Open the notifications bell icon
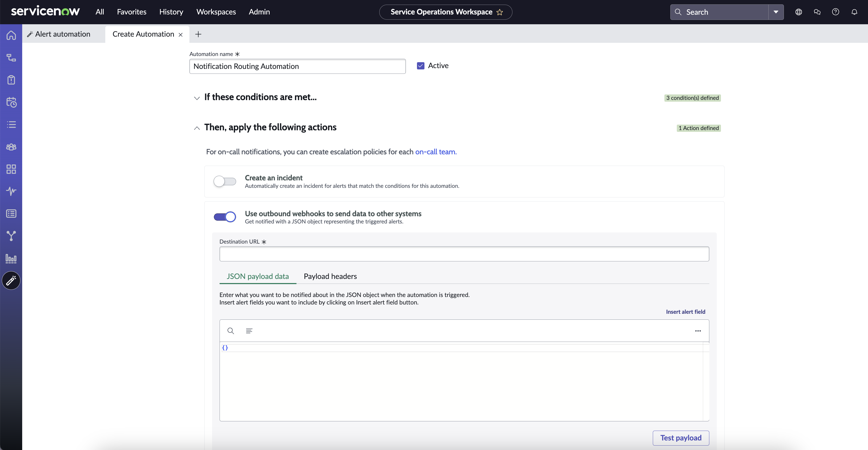Screen dimensions: 868x450 point(854,12)
